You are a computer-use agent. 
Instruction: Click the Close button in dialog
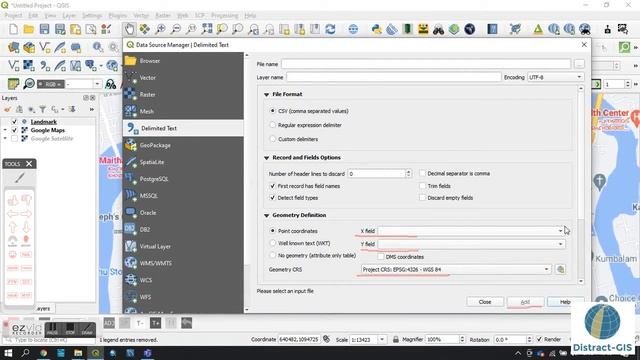pyautogui.click(x=485, y=302)
